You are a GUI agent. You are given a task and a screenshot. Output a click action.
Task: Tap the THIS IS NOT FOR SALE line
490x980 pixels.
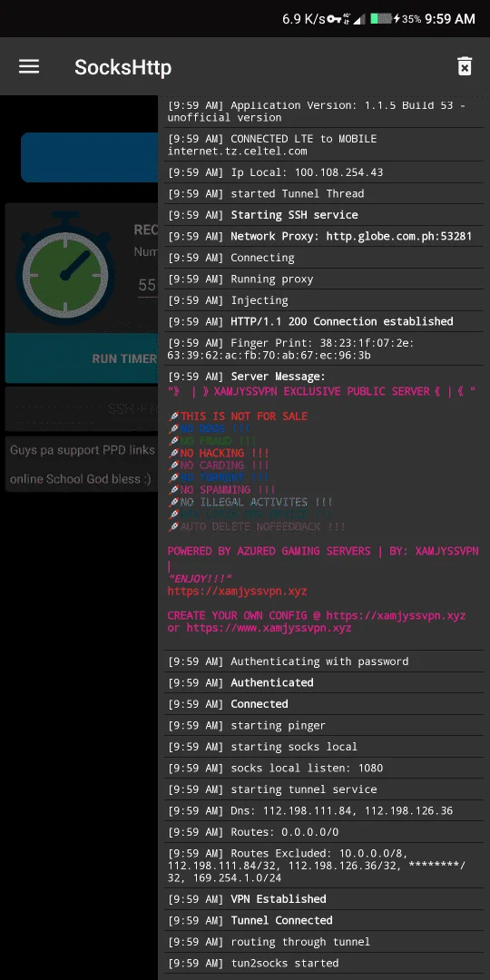point(238,416)
